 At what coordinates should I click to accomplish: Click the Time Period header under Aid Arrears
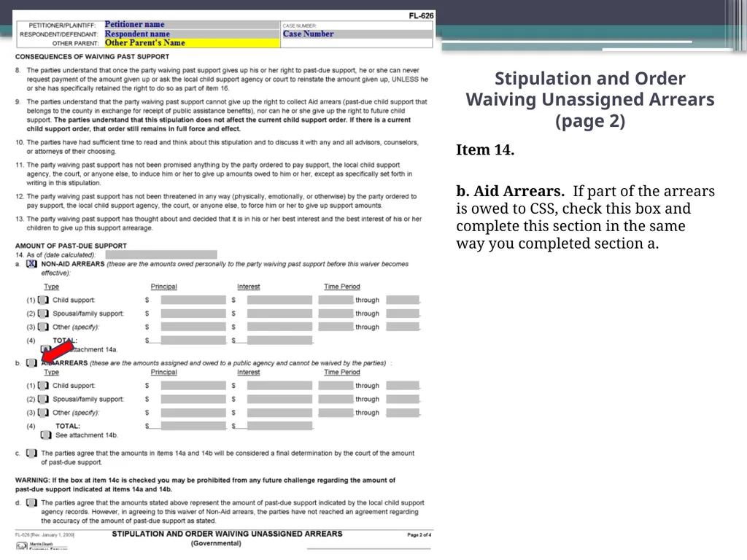pos(342,372)
